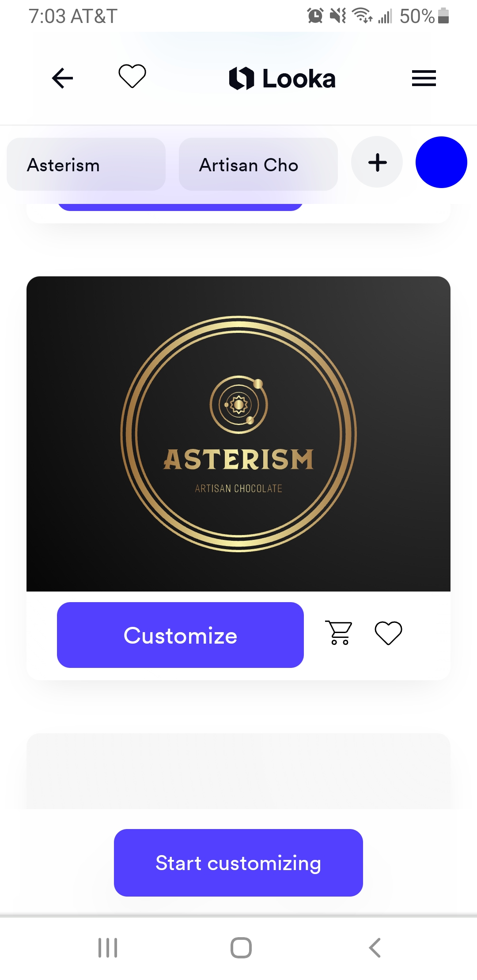This screenshot has width=477, height=980.
Task: Select the blue color circle
Action: click(x=441, y=162)
